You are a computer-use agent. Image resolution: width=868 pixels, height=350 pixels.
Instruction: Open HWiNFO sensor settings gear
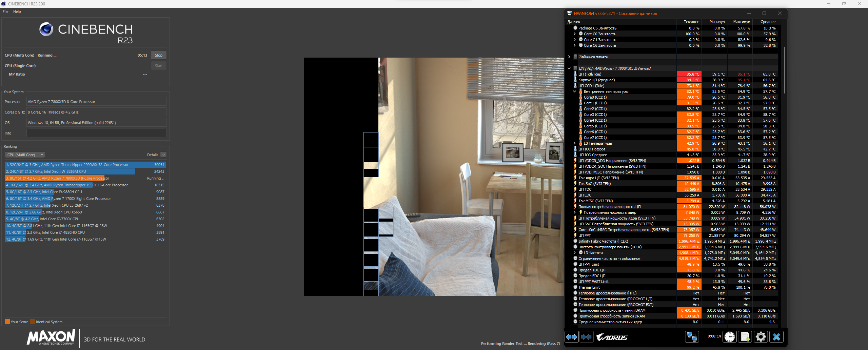tap(761, 337)
